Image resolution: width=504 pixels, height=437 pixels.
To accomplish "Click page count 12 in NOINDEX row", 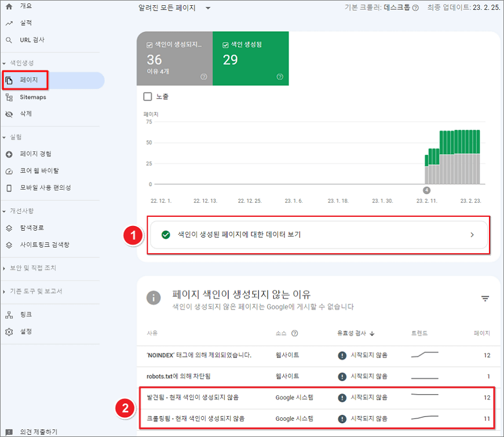I will tap(487, 355).
